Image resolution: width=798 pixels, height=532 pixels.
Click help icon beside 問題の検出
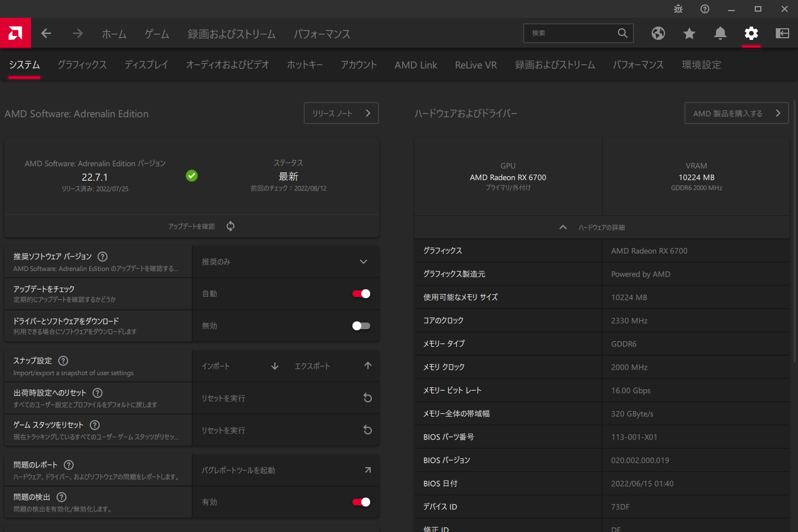62,497
